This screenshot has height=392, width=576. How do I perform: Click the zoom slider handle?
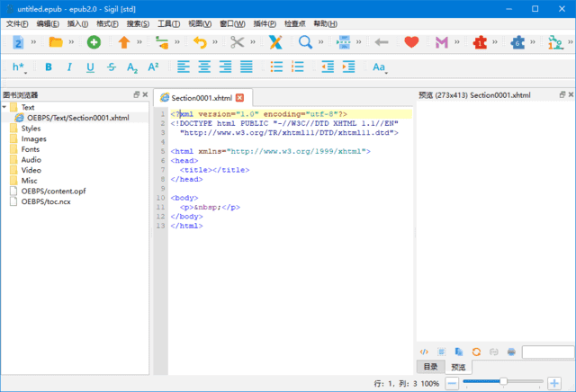click(x=503, y=383)
